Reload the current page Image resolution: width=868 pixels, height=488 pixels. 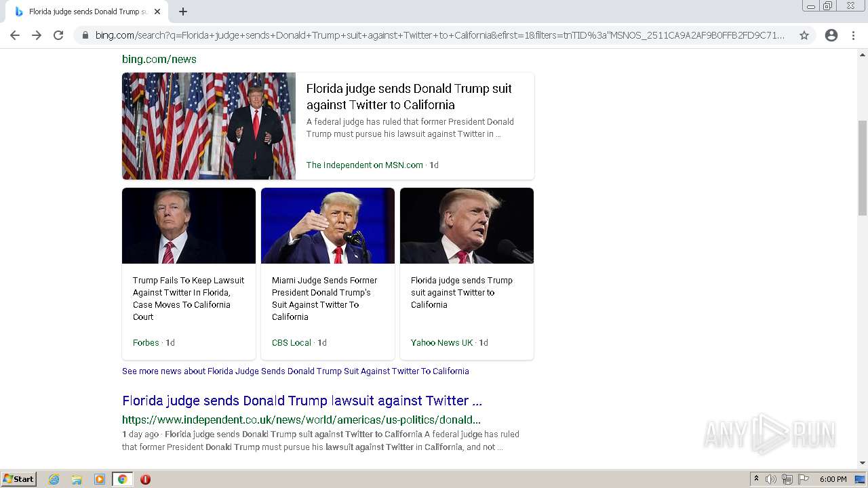tap(58, 35)
